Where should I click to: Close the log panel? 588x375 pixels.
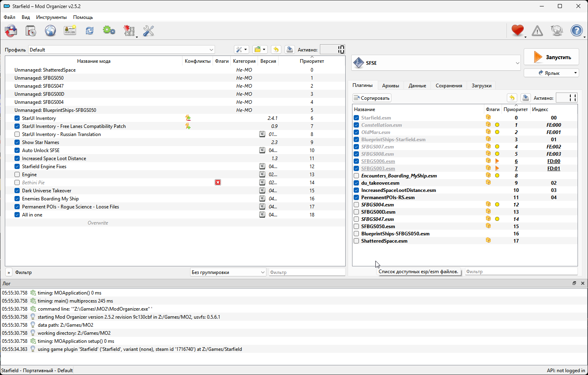(x=583, y=283)
